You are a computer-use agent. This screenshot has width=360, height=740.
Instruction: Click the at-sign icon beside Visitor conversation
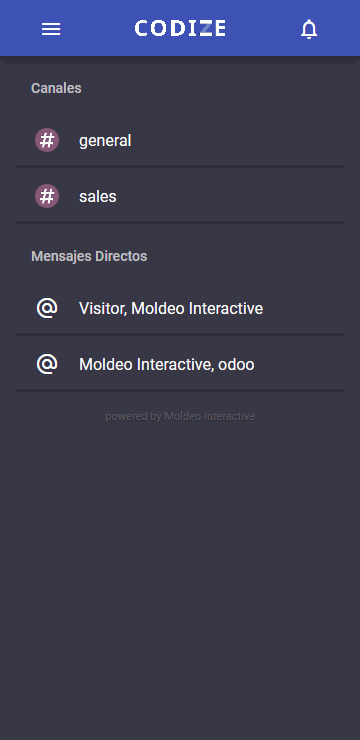point(47,308)
